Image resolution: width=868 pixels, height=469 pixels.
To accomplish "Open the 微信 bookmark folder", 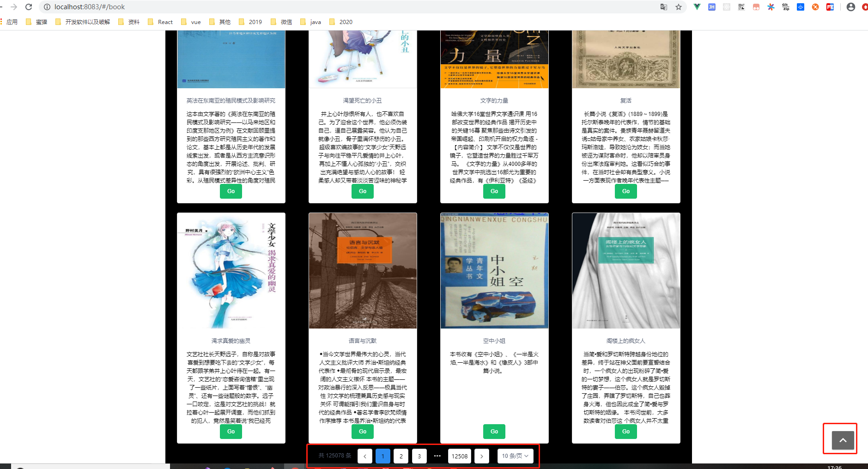I will pyautogui.click(x=281, y=22).
